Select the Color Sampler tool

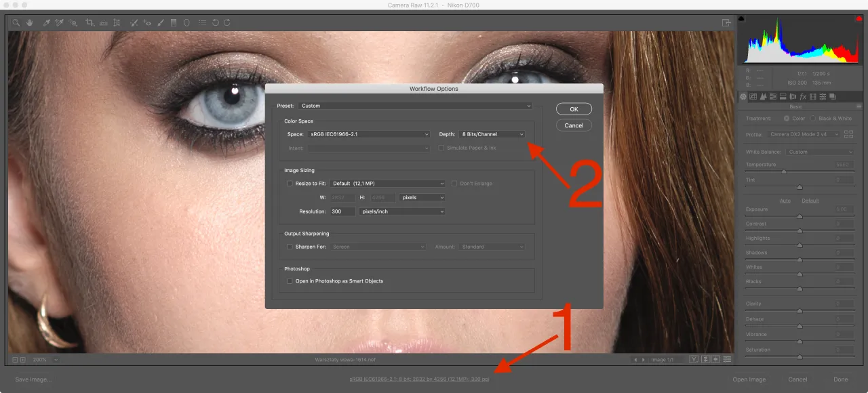coord(60,22)
